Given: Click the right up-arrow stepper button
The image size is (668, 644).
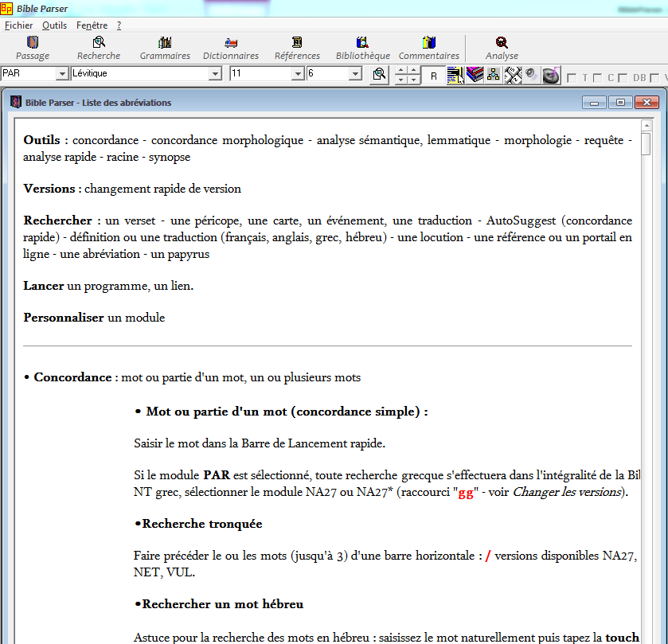Looking at the screenshot, I should [x=414, y=70].
